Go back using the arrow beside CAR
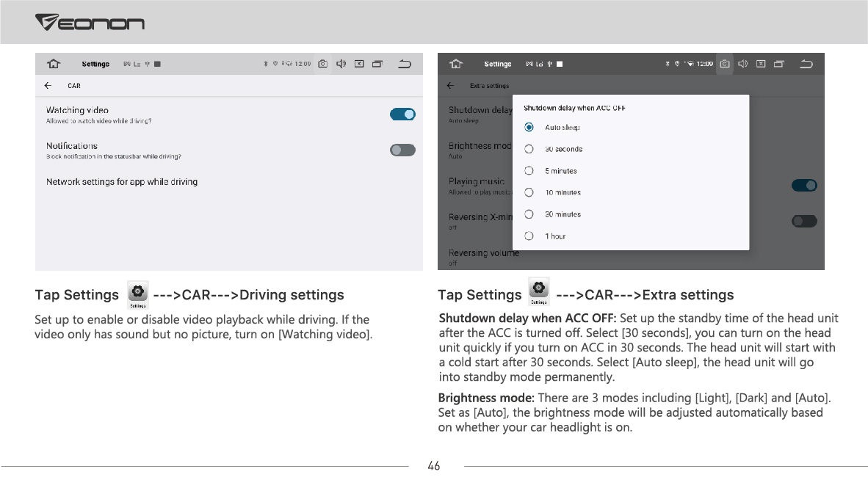This screenshot has width=868, height=477. pos(48,86)
